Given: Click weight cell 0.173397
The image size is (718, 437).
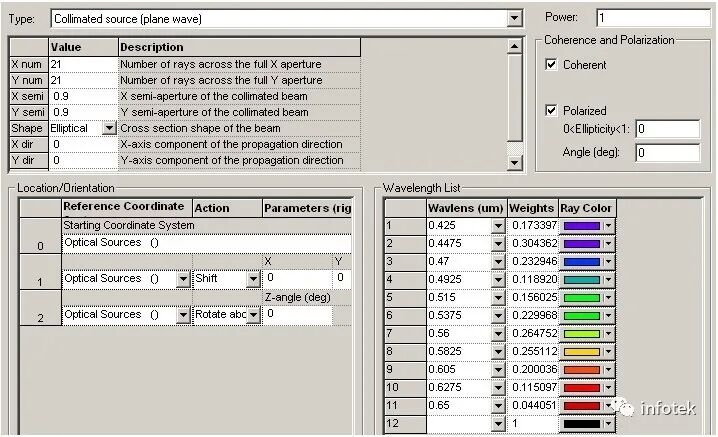Looking at the screenshot, I should tap(533, 225).
